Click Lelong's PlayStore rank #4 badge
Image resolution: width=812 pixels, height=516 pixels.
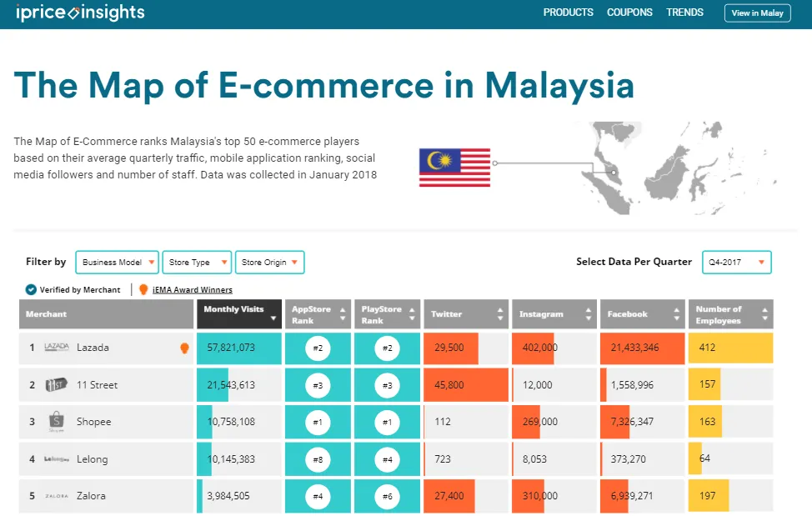(x=388, y=459)
